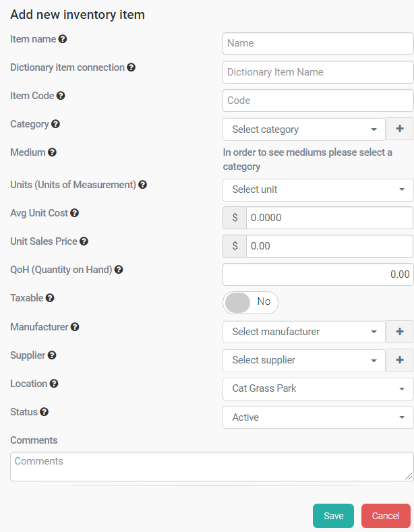Screen dimensions: 414x532
Task: Click plus button to add category
Action: [399, 129]
